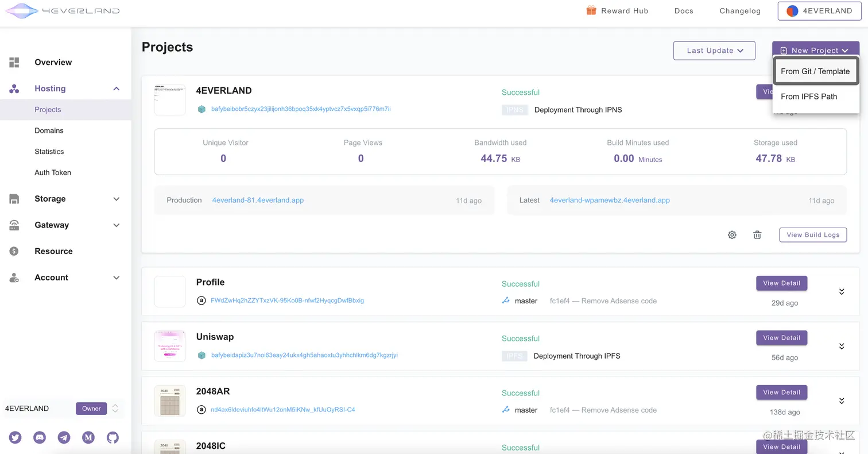Image resolution: width=868 pixels, height=454 pixels.
Task: Open the Medium social icon
Action: click(x=88, y=437)
